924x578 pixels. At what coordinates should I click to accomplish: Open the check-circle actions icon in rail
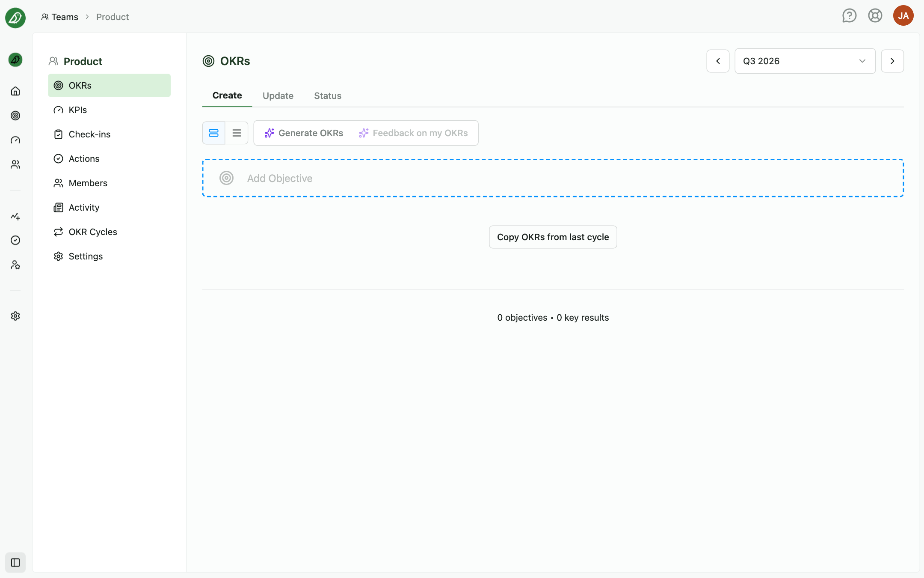[15, 240]
